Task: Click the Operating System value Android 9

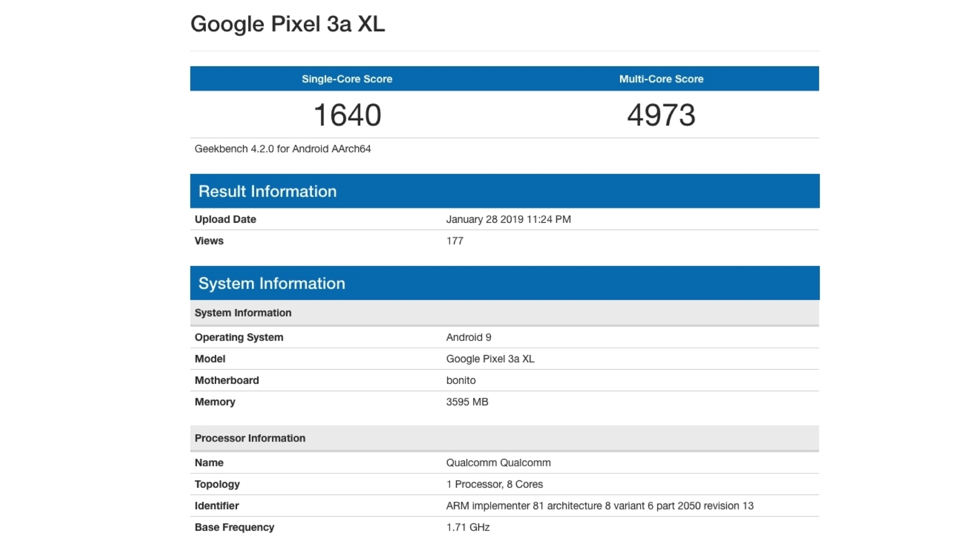Action: (x=468, y=337)
